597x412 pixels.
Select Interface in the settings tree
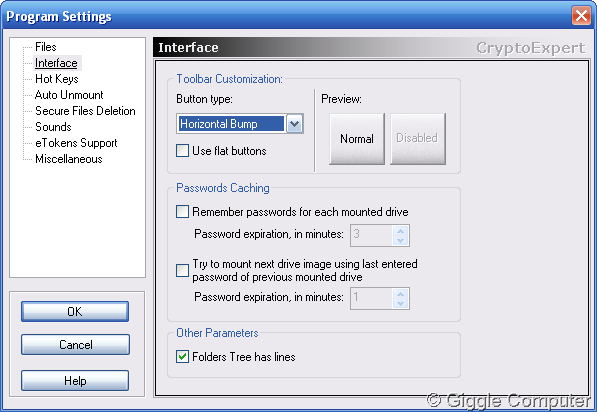(x=56, y=63)
